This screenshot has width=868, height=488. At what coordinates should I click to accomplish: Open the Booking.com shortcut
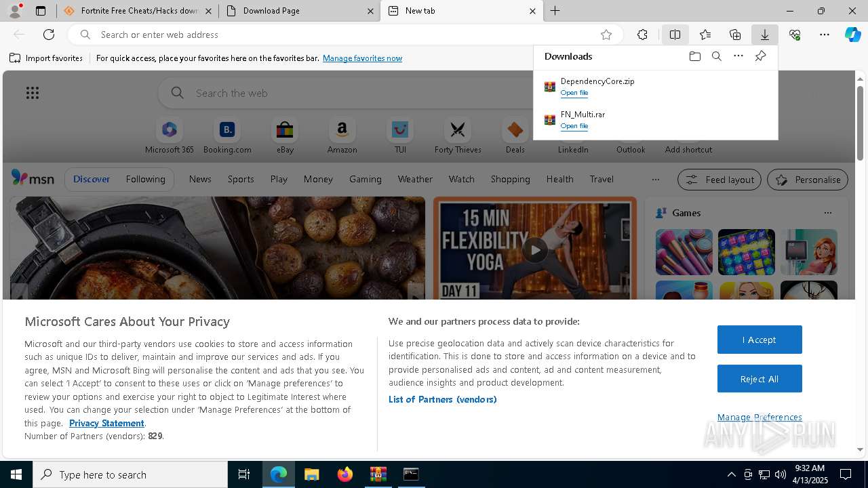click(x=227, y=136)
